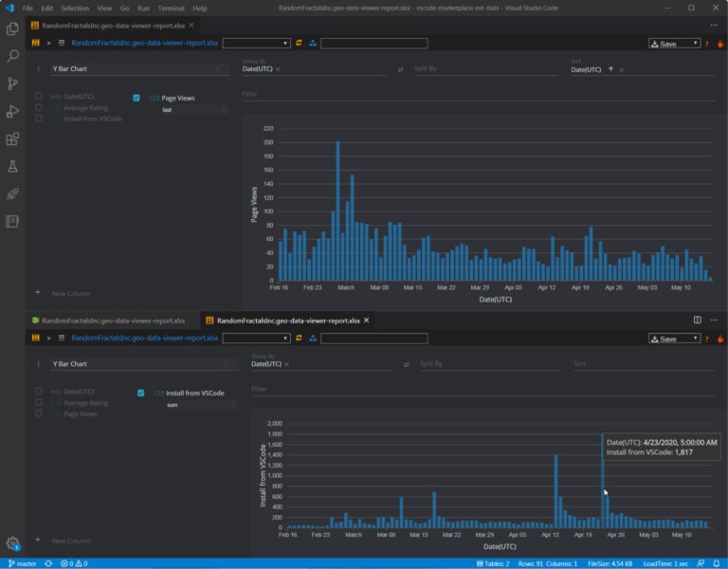Screen dimensions: 728x569
Task: Open the rocket icon in activity bar
Action: coord(12,193)
